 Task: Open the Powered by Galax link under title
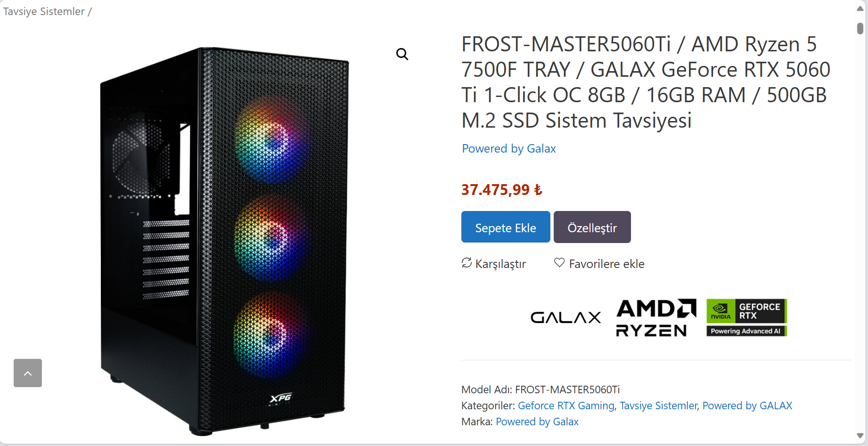[509, 148]
